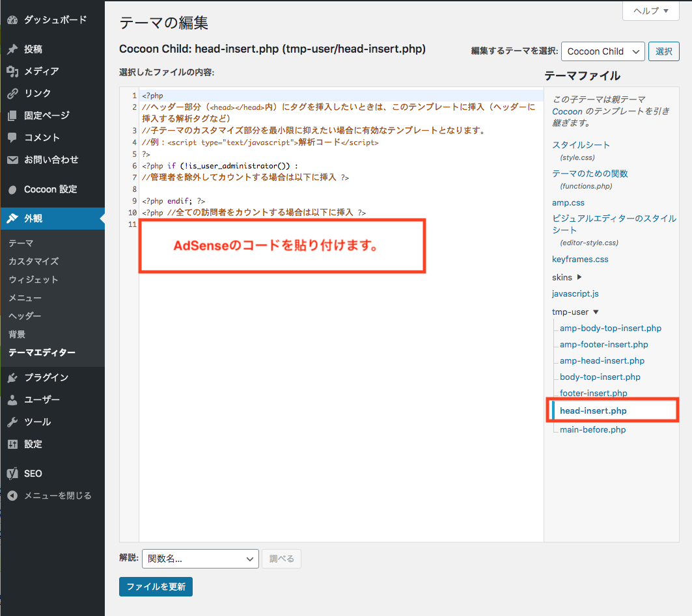This screenshot has height=616, width=692.
Task: Go to テーマ submenu under 外観
Action: [x=21, y=243]
